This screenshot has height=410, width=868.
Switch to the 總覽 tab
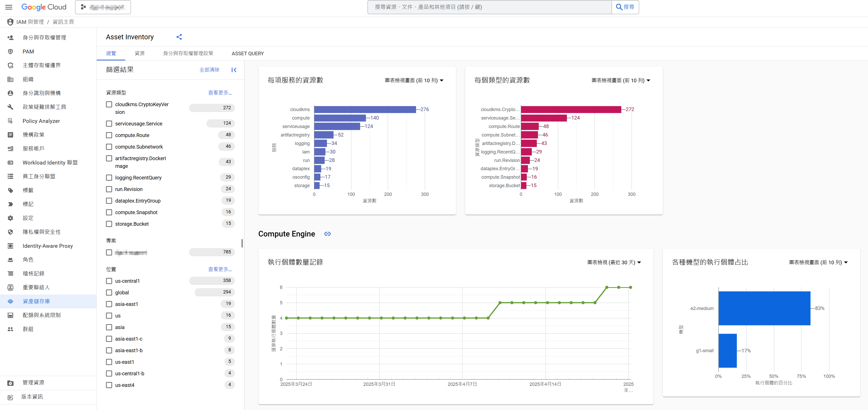tap(111, 53)
